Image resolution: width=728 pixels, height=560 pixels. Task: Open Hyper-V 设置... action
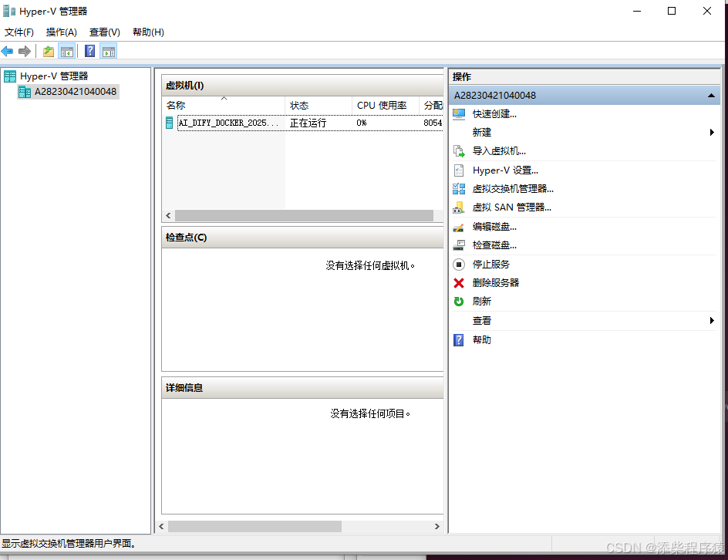(505, 170)
